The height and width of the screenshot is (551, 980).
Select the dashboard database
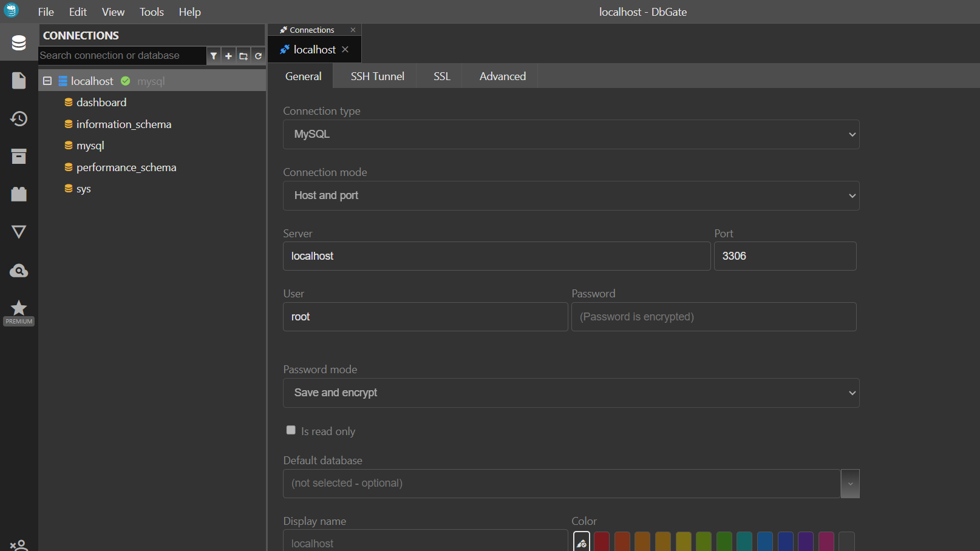(101, 103)
